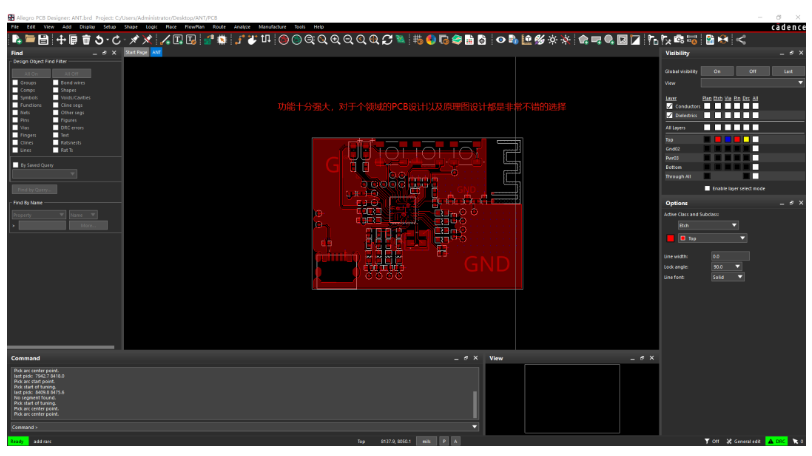Select the Copy tool icon
The width and height of the screenshot is (812, 456).
point(73,40)
